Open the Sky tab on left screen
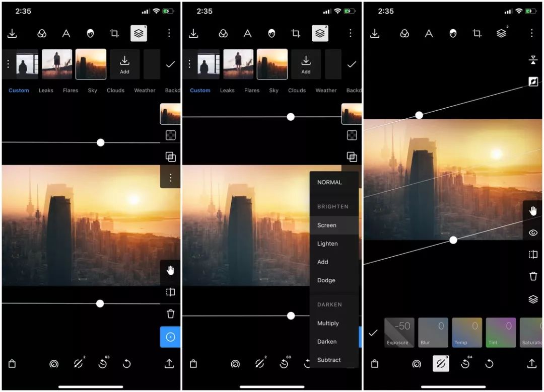The image size is (544, 392). pos(92,90)
